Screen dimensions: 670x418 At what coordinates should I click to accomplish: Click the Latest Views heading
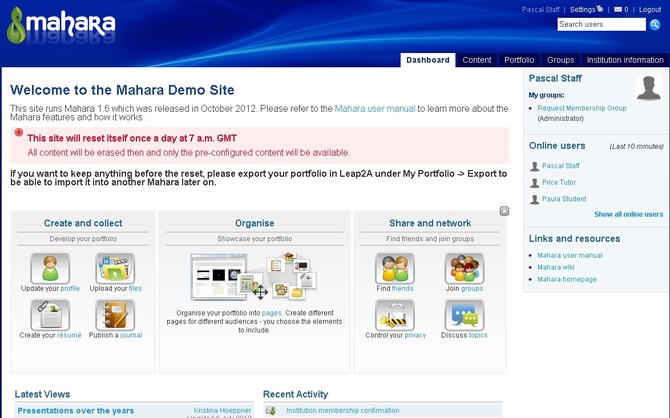point(42,394)
